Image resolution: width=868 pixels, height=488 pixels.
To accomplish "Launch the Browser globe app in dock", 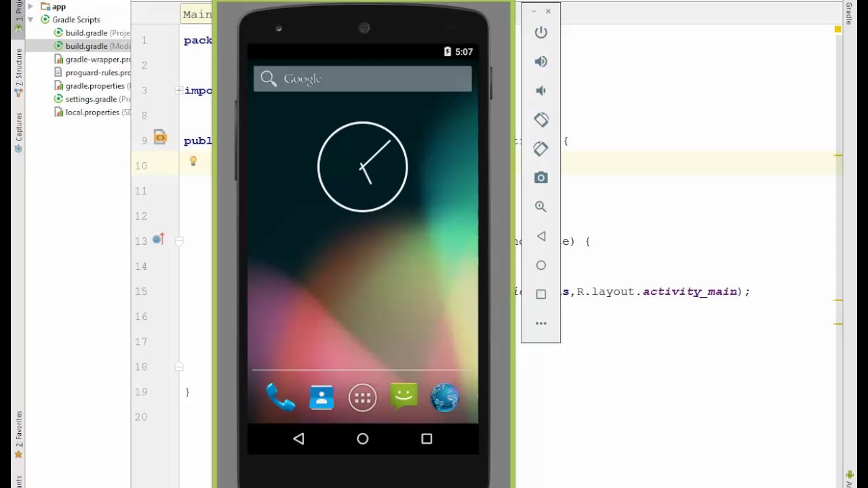I will click(445, 398).
